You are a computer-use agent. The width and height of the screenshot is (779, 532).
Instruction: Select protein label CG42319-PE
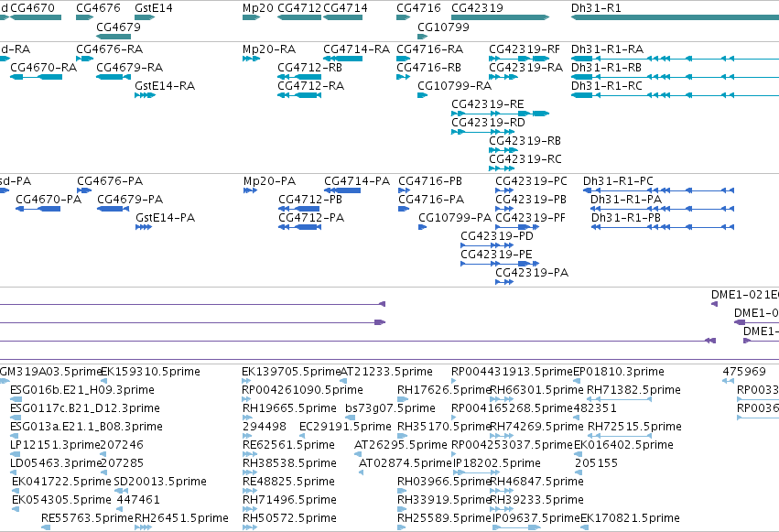tap(496, 255)
